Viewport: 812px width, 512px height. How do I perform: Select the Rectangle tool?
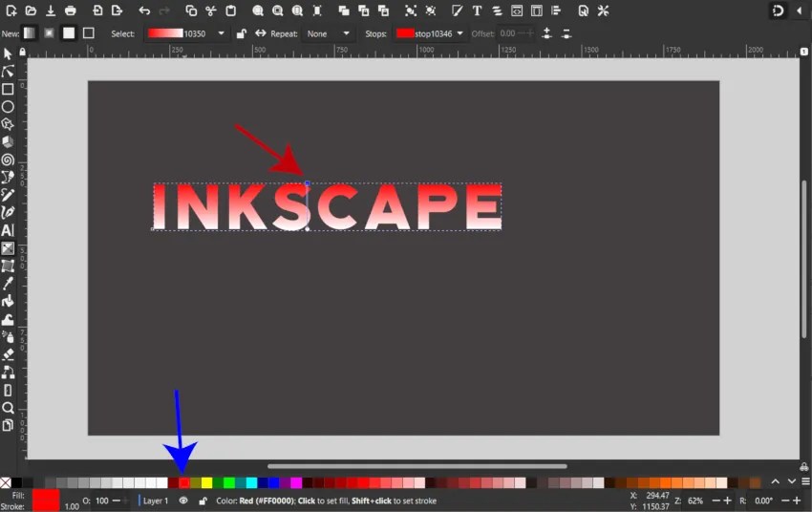click(8, 89)
